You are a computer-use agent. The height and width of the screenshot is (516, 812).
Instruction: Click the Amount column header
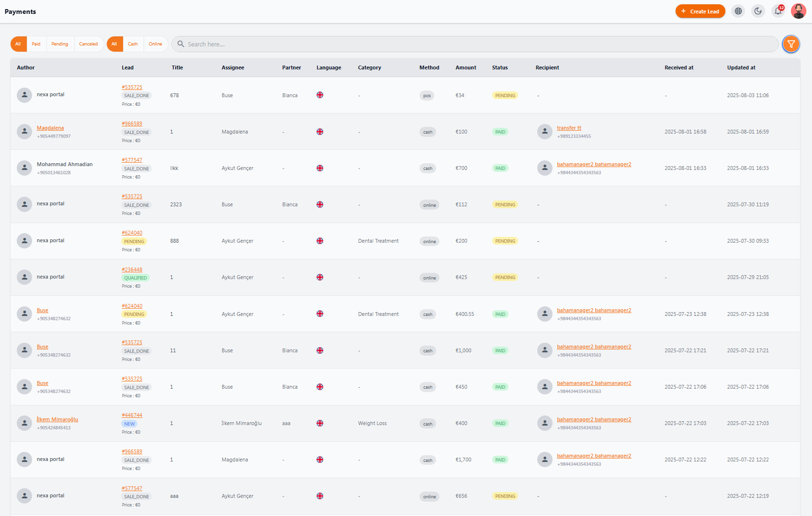pyautogui.click(x=466, y=67)
